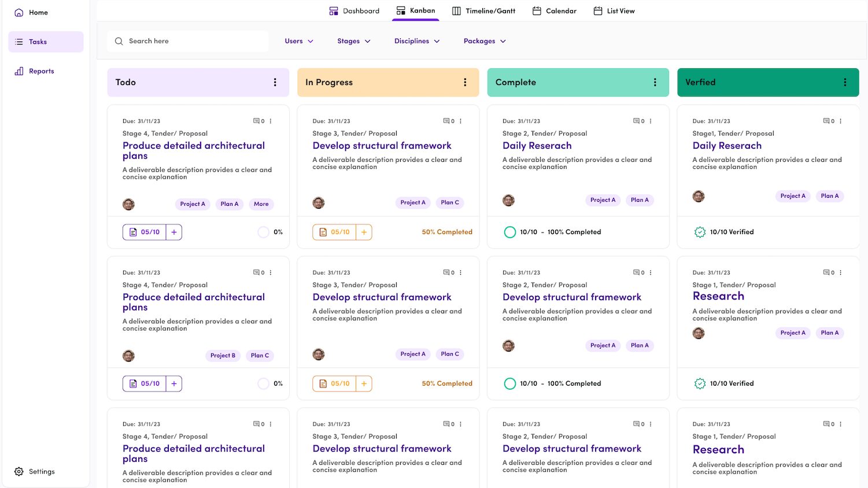Open the In Progress column options menu

pos(465,83)
